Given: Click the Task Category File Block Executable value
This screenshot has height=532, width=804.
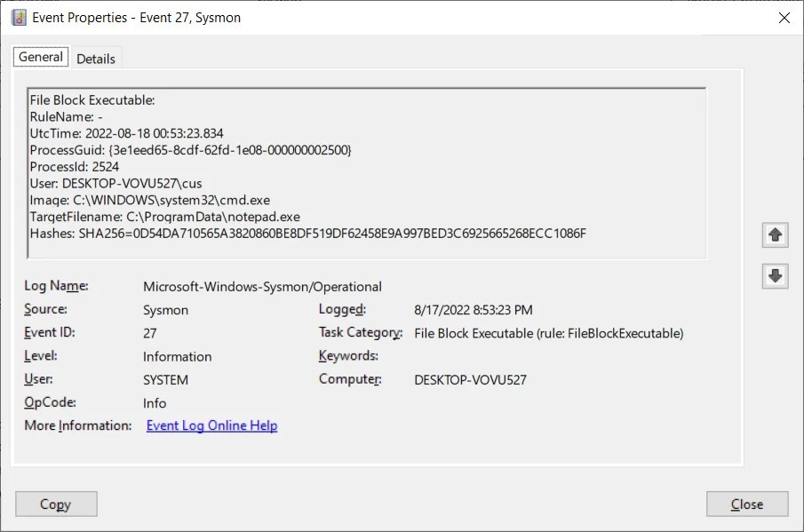Looking at the screenshot, I should point(548,333).
